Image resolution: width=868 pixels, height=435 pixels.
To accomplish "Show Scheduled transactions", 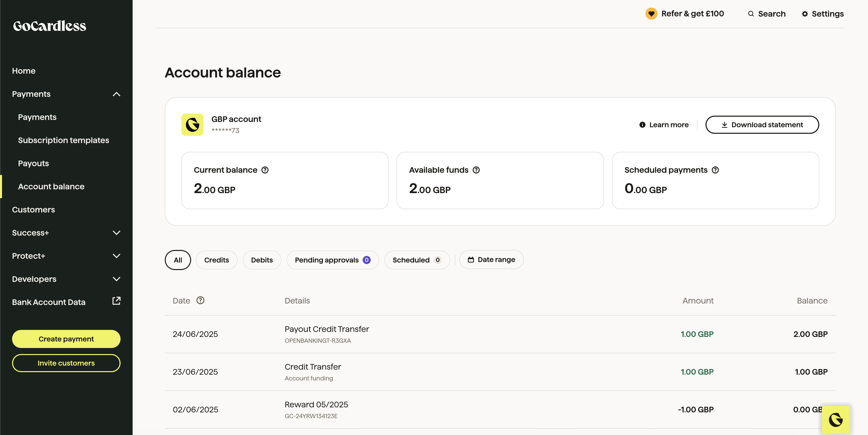I will coord(417,260).
